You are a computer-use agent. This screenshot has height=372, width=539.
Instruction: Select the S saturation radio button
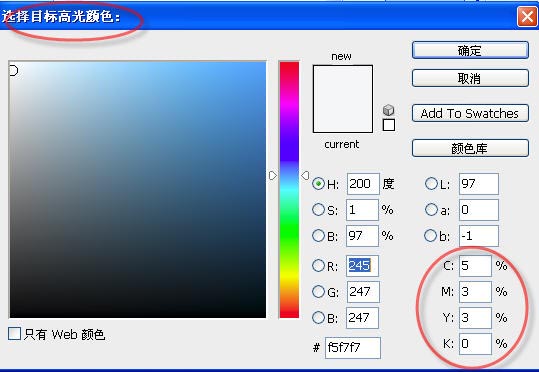pos(318,209)
